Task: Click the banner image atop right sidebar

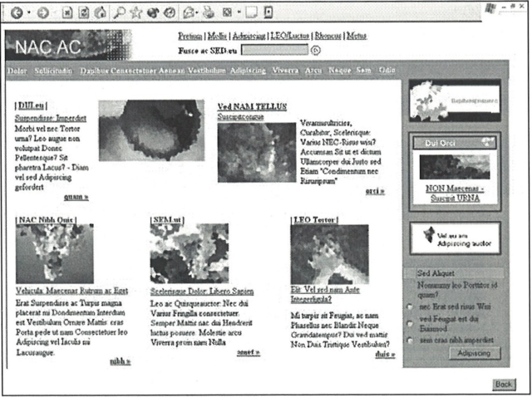Action: [x=455, y=100]
